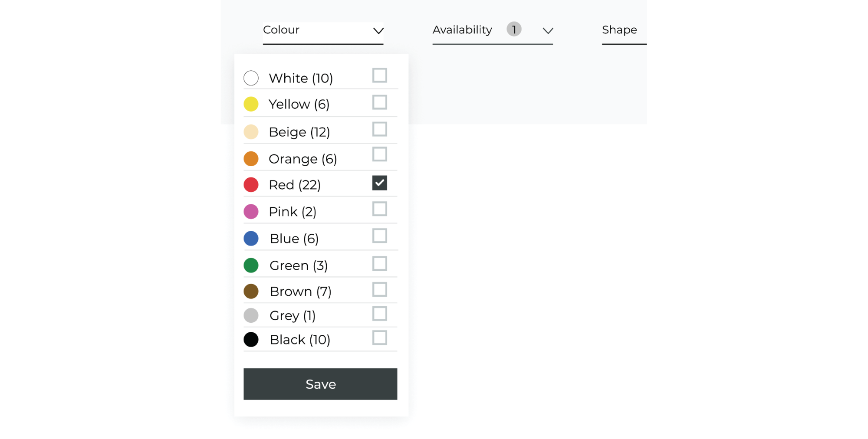Screen dimensions: 868x439
Task: Select the Shape filter label
Action: point(619,30)
